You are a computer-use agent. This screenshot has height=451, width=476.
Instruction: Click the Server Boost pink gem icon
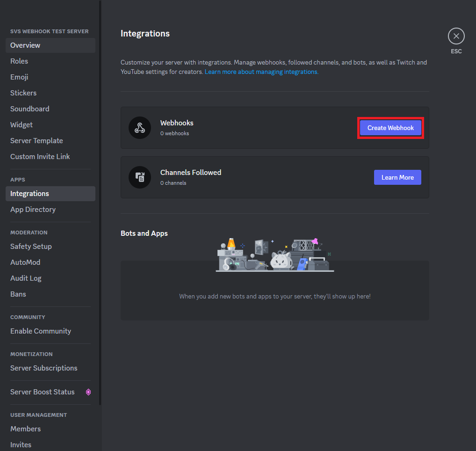[88, 392]
